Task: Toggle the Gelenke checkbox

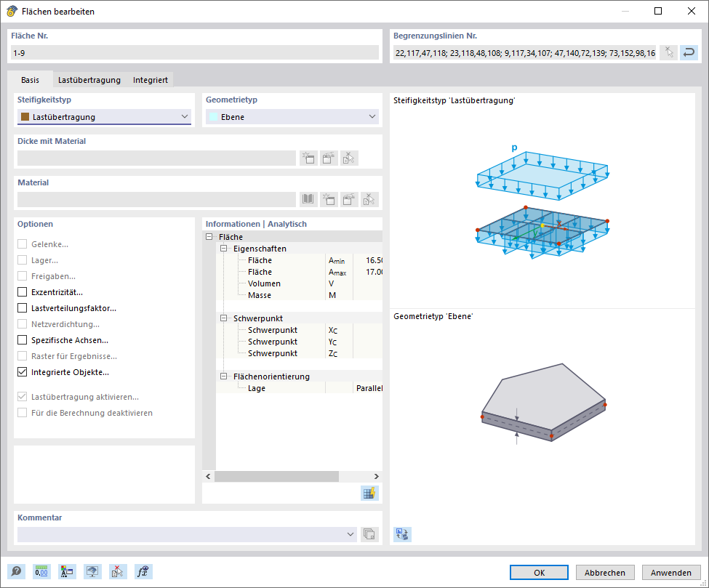Action: click(22, 244)
